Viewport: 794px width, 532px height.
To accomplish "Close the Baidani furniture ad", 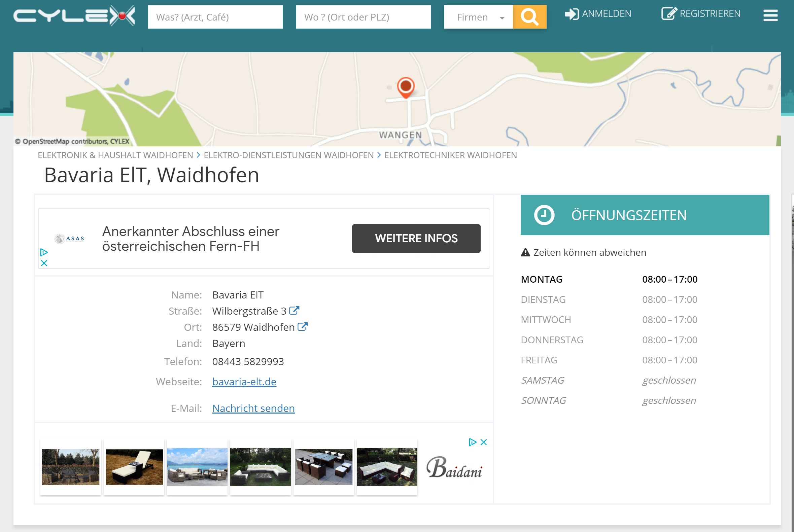I will (x=484, y=442).
